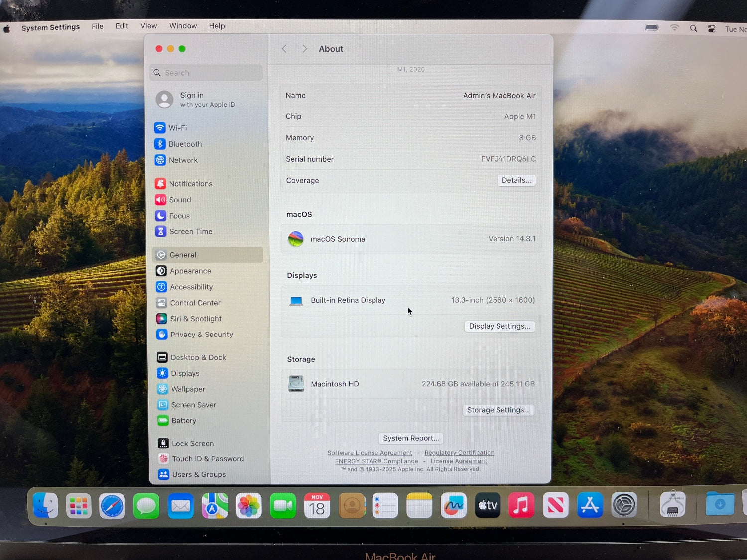Open the Software License Agreement link
Screen dimensions: 747x560
coord(370,453)
